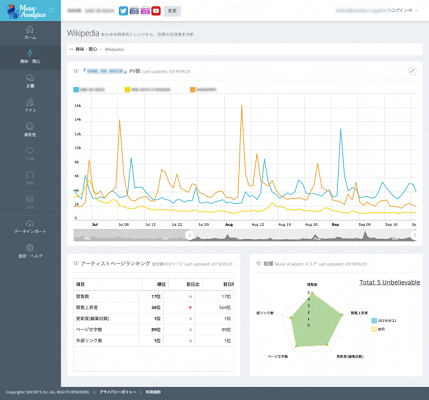Image resolution: width=429 pixels, height=400 pixels.
Task: Click the 閲覧上昇度 row label in ranking table
Action: [87, 307]
